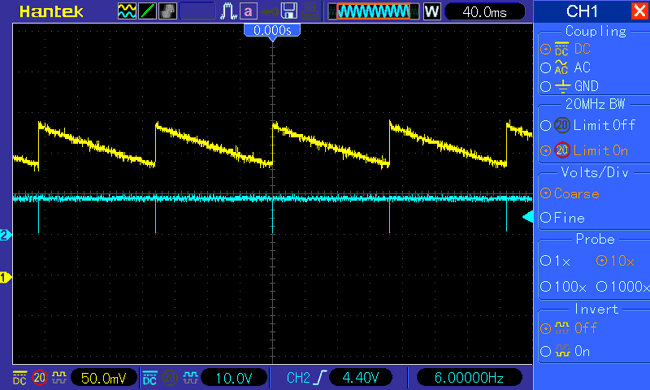Click the Limit On red 20 icon
The width and height of the screenshot is (650, 390).
click(562, 150)
